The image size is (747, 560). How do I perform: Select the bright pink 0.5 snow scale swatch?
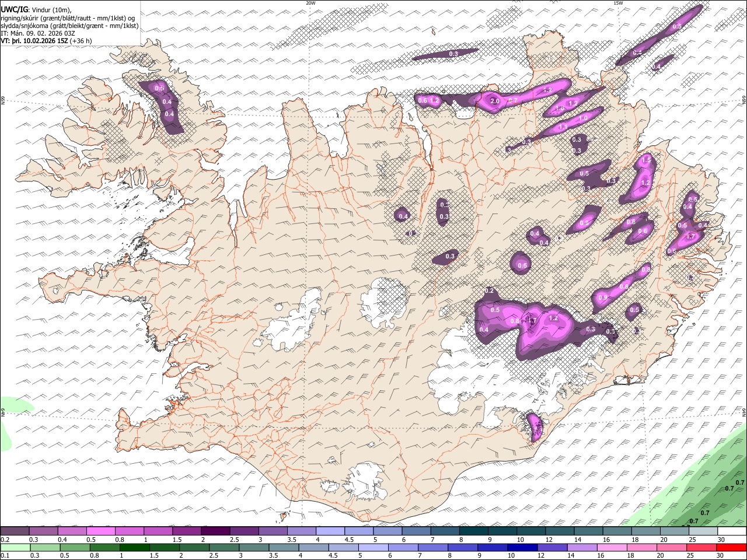click(100, 531)
